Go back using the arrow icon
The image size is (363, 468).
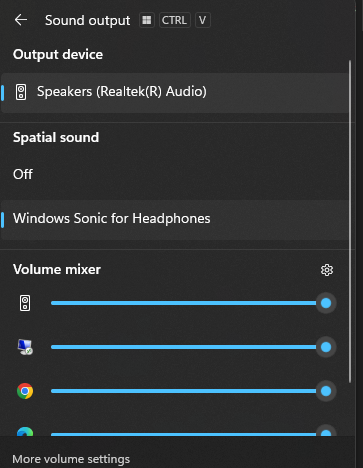coord(21,20)
